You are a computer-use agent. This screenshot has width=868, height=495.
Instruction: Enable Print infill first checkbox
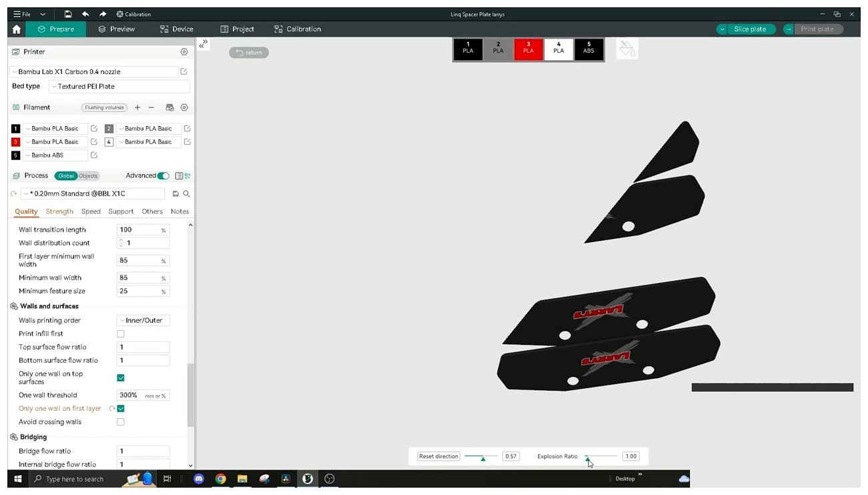pyautogui.click(x=121, y=334)
